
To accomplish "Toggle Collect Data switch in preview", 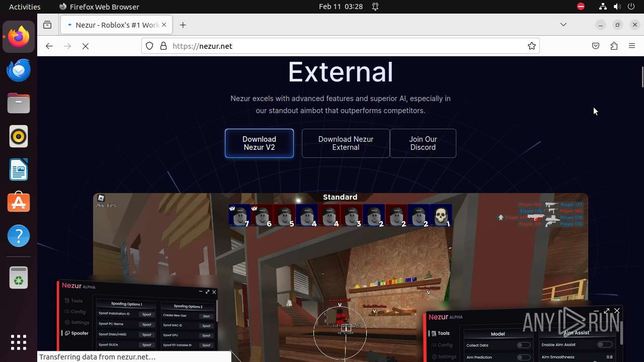I will tap(523, 345).
